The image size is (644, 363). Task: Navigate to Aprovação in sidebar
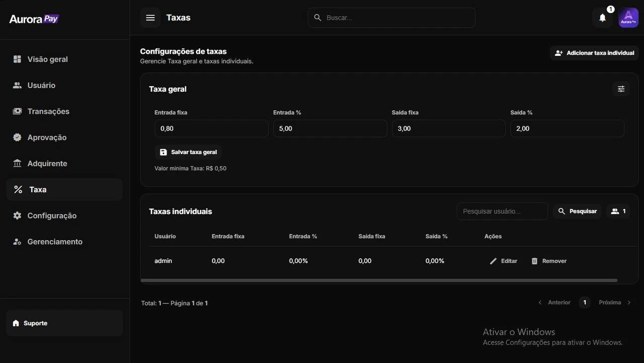[47, 137]
